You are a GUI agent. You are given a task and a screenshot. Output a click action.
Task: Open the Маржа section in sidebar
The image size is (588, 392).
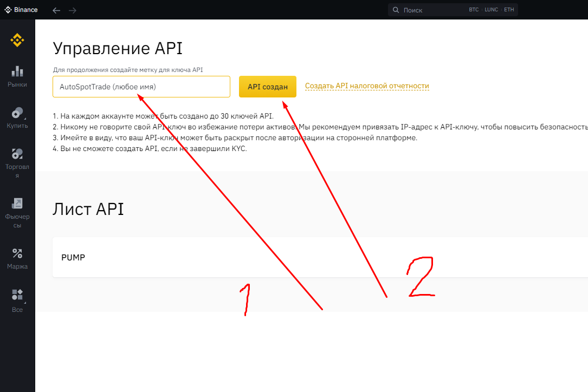(x=17, y=259)
